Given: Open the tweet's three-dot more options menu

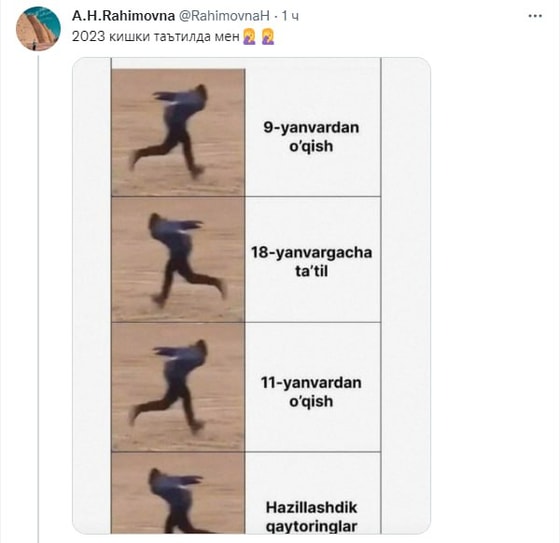Looking at the screenshot, I should point(535,16).
